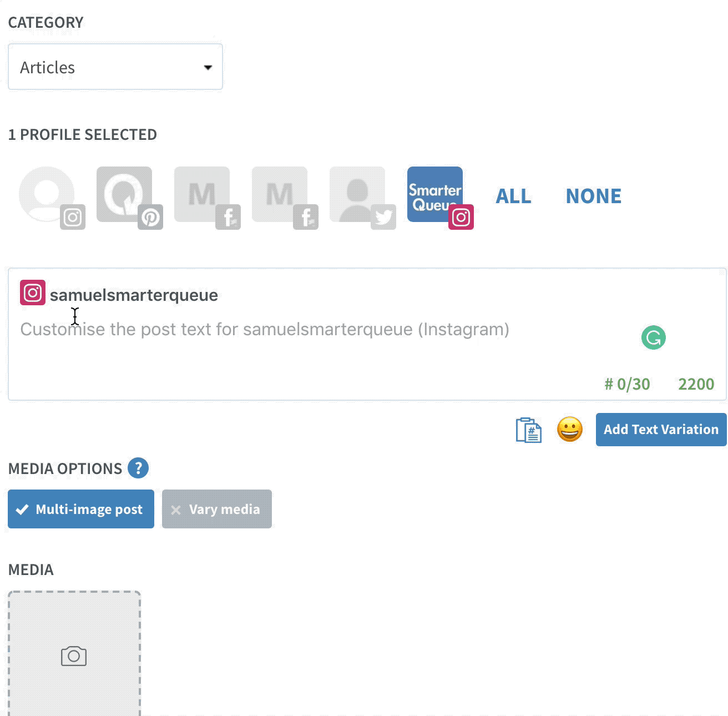Select the greyed-out Instagram profile avatar
The image size is (728, 716).
point(47,194)
